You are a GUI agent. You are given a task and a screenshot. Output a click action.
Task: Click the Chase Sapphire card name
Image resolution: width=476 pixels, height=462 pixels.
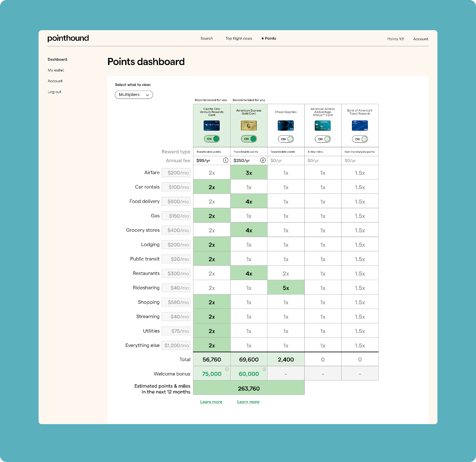(286, 112)
